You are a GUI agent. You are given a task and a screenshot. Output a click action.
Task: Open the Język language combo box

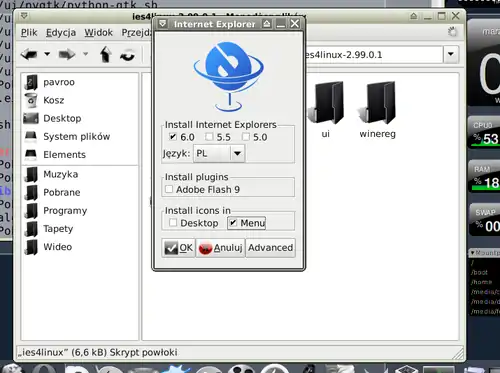click(219, 153)
